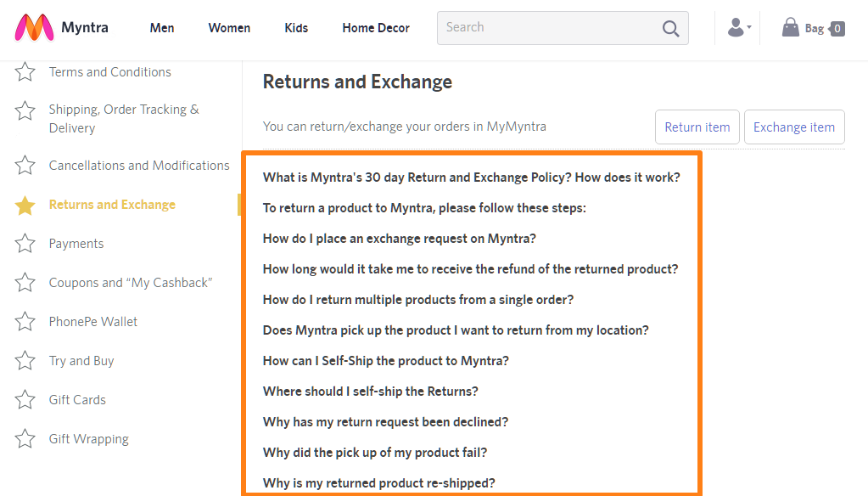
Task: Open Gift Cards help topic
Action: [x=77, y=399]
